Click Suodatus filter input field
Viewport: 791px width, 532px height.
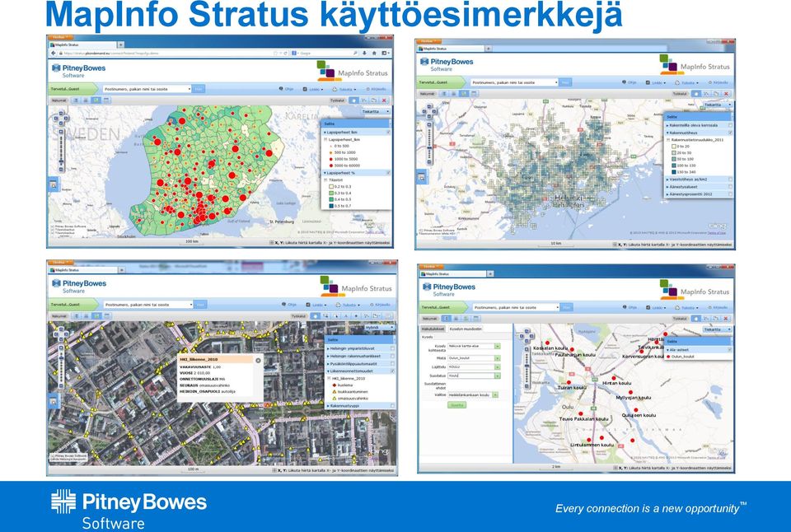[474, 376]
